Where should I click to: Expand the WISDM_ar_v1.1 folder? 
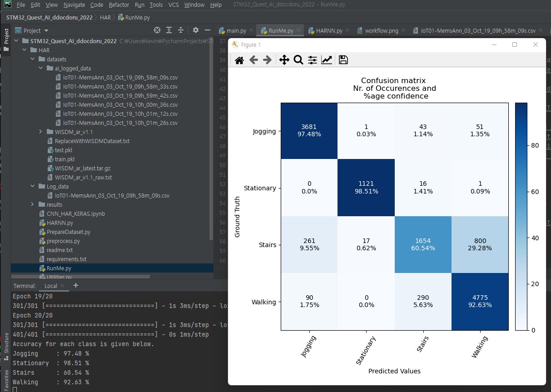point(41,132)
